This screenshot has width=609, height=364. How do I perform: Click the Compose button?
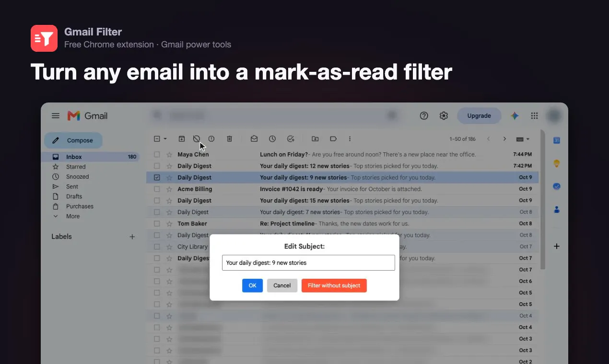click(73, 140)
